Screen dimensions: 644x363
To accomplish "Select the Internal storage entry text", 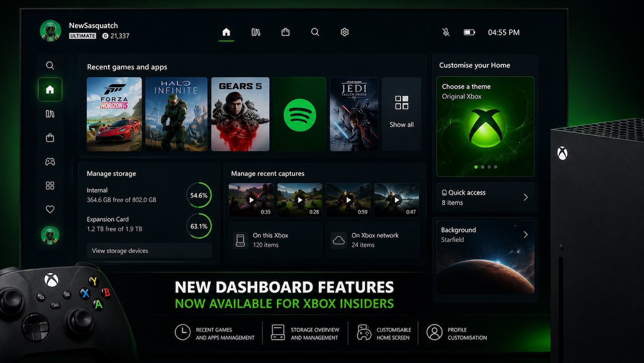I will [x=121, y=195].
